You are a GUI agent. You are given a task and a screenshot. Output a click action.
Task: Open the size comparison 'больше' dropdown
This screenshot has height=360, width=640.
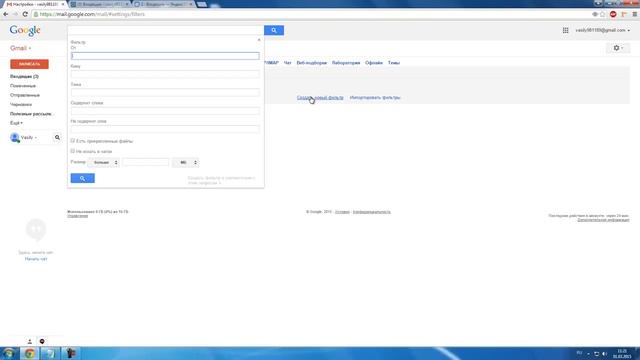[x=104, y=162]
